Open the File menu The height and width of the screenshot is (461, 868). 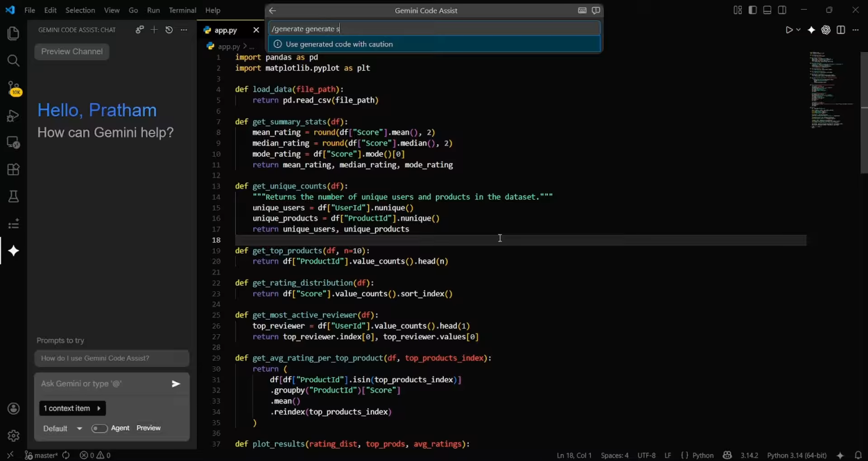(30, 10)
